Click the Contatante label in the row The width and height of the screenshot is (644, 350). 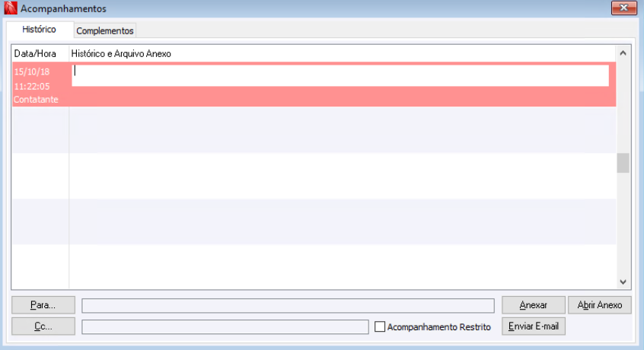[x=36, y=100]
